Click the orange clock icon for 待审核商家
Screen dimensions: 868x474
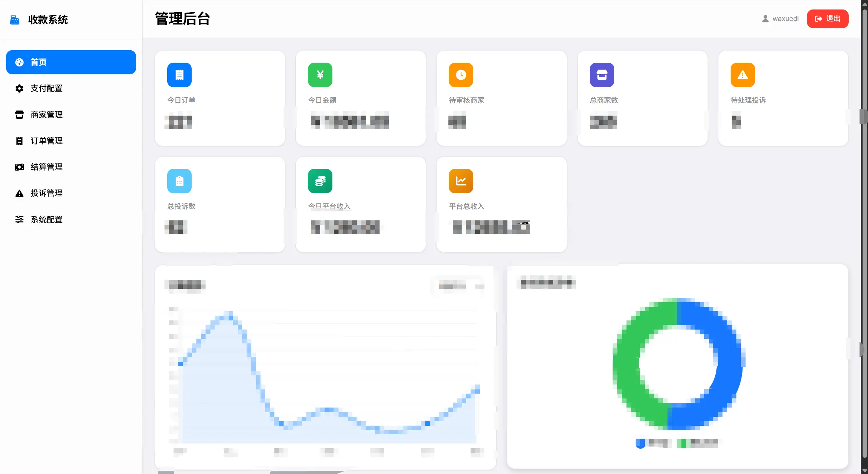[461, 75]
